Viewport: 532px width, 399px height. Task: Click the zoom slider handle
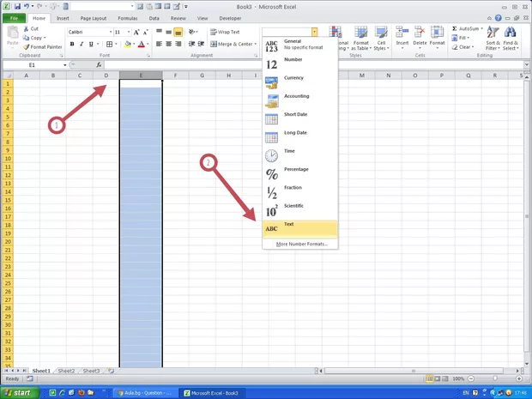[495, 378]
